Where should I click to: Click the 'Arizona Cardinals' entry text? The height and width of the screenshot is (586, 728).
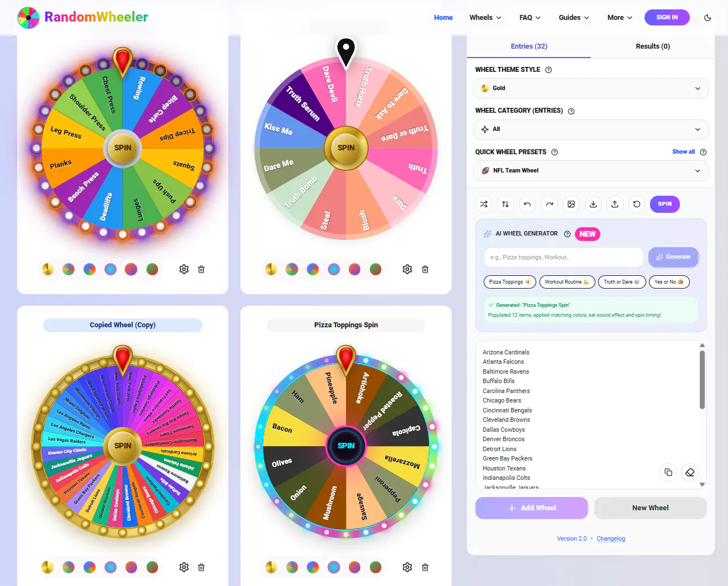click(506, 352)
